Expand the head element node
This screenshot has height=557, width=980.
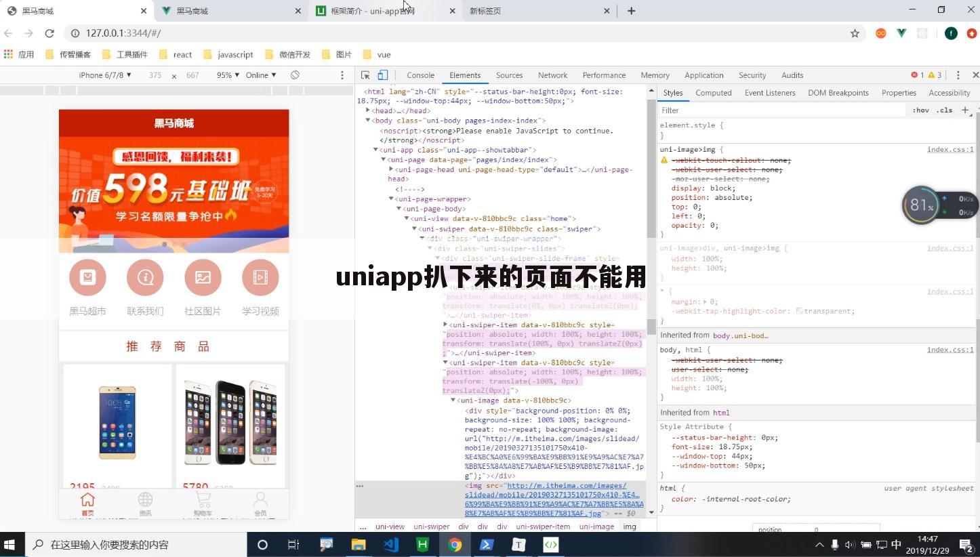pyautogui.click(x=368, y=110)
